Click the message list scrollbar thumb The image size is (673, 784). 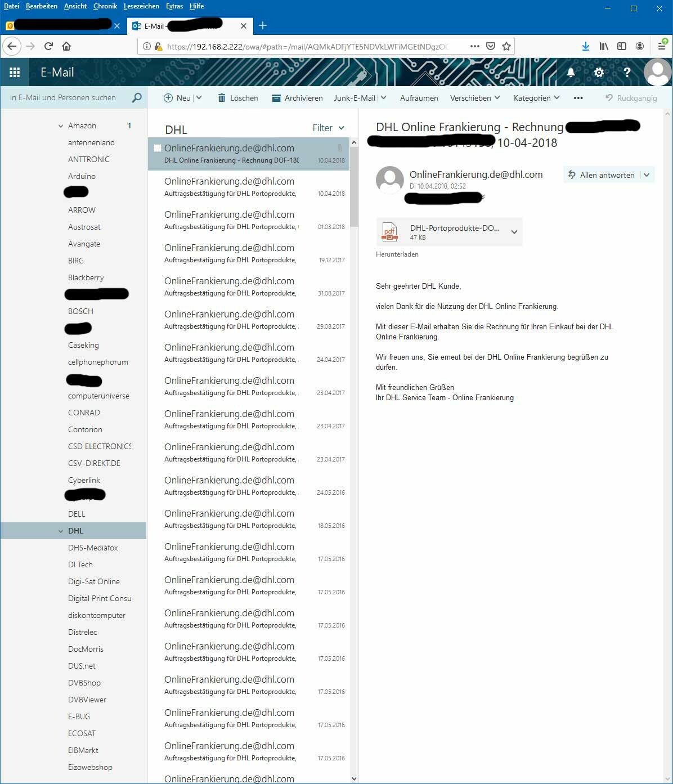point(354,187)
